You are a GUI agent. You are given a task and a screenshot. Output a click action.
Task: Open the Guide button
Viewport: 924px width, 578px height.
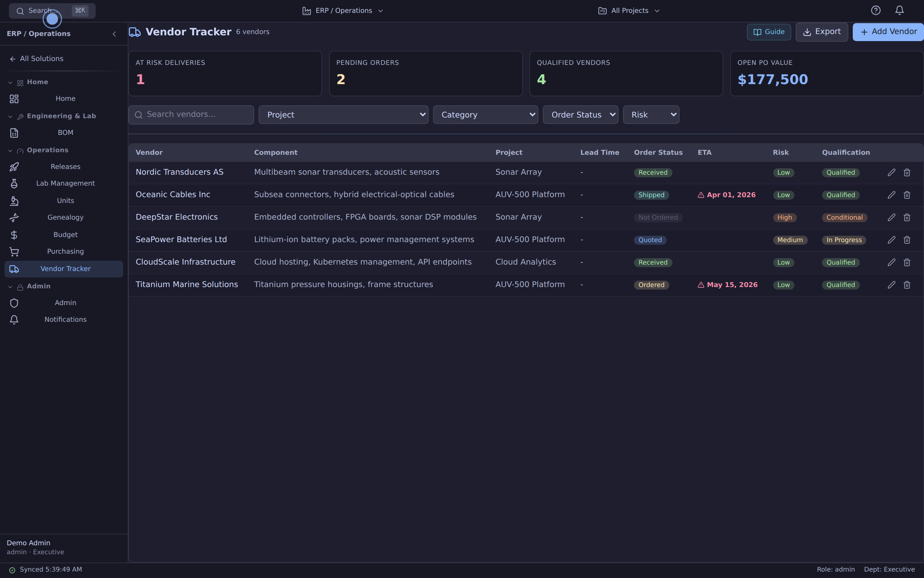pos(769,32)
